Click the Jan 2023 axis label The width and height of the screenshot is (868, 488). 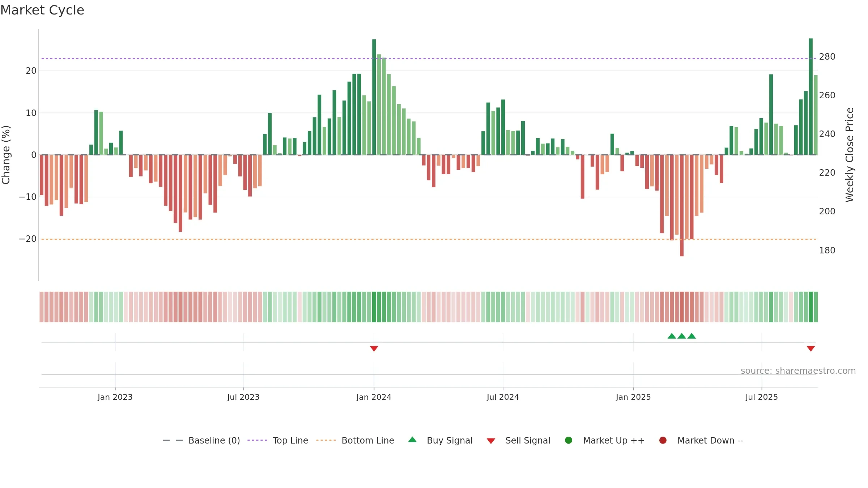click(x=115, y=397)
